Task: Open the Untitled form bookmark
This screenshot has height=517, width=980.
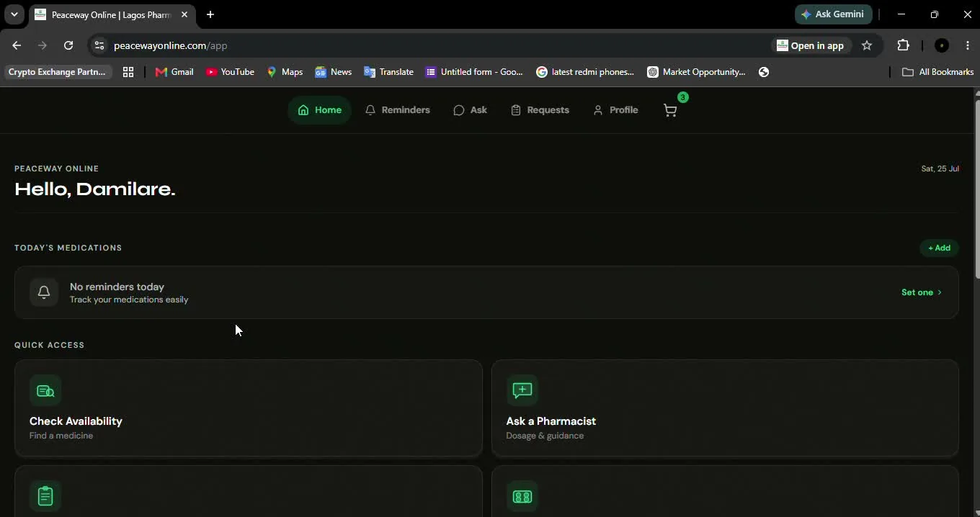Action: [474, 72]
